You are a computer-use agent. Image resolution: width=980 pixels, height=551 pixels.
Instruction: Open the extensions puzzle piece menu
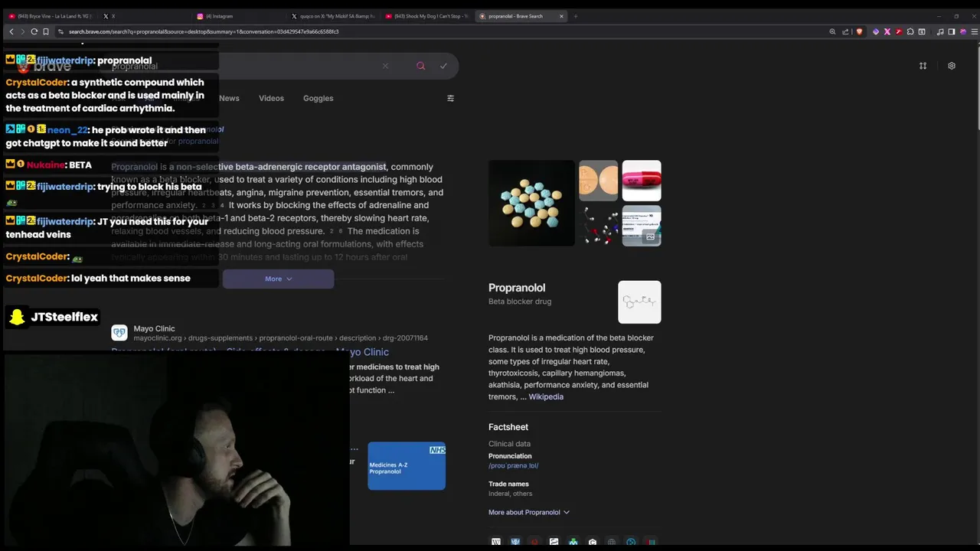click(x=910, y=31)
